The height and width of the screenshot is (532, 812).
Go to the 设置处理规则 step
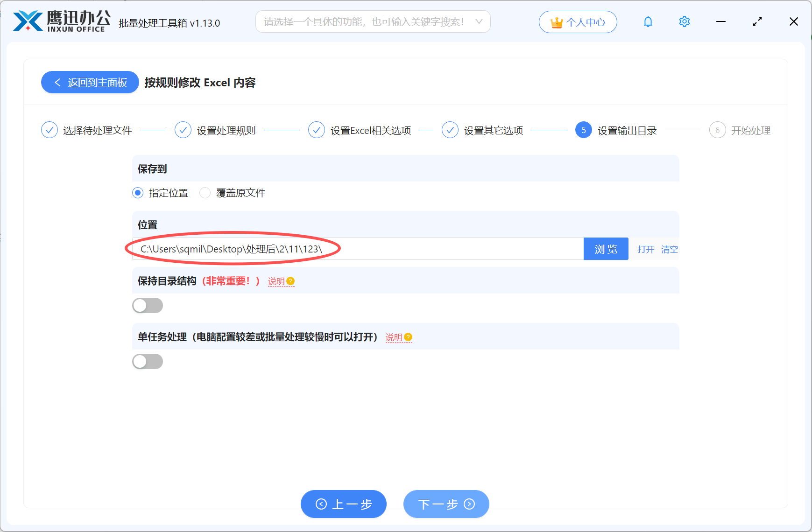[226, 130]
